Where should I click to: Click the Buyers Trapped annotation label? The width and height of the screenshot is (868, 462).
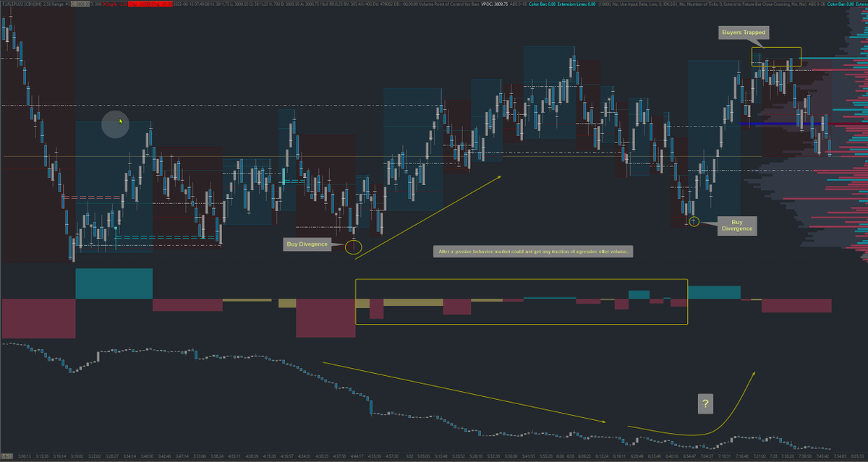click(x=743, y=33)
